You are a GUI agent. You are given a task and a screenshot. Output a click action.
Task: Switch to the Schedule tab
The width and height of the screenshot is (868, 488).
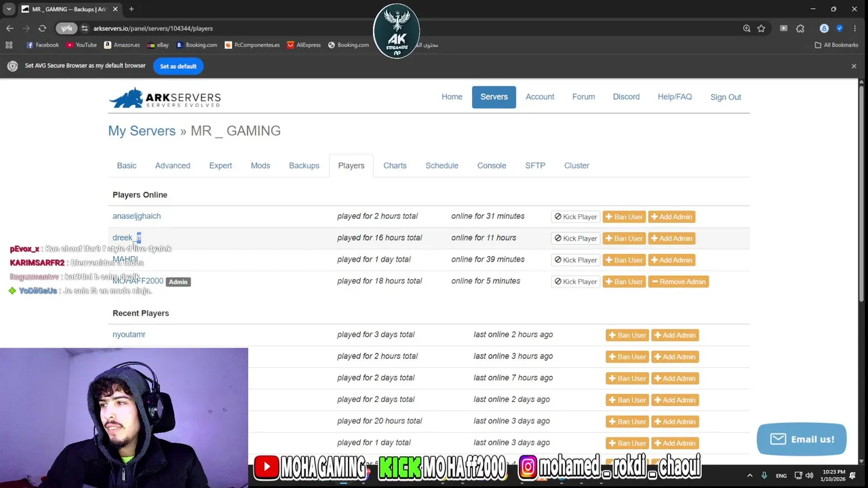point(442,165)
